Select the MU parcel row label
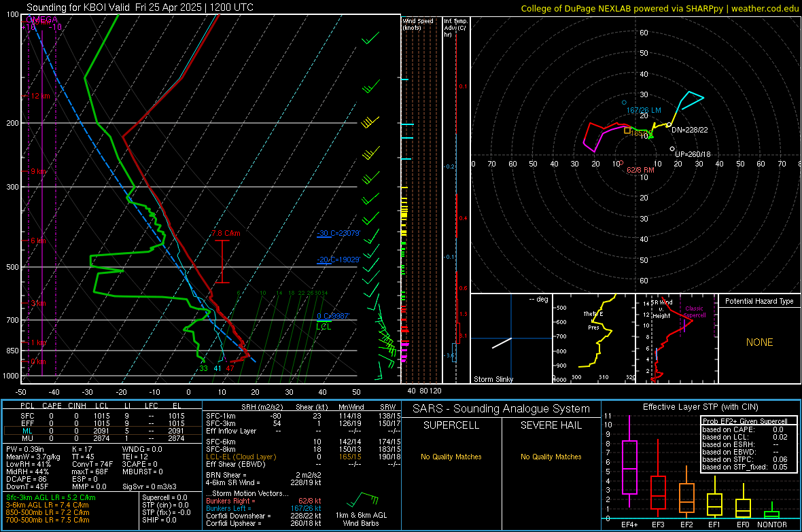Screen dimensions: 802x532 tap(27, 438)
